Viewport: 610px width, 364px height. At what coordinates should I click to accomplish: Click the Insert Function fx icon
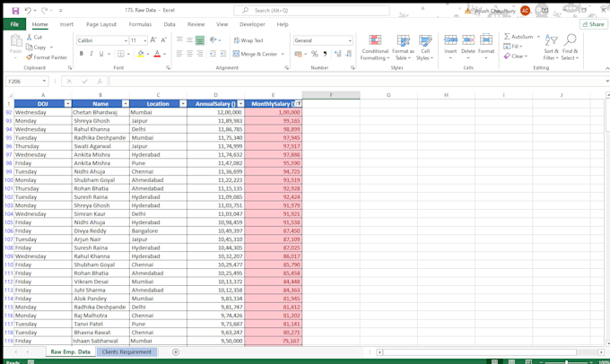click(100, 82)
